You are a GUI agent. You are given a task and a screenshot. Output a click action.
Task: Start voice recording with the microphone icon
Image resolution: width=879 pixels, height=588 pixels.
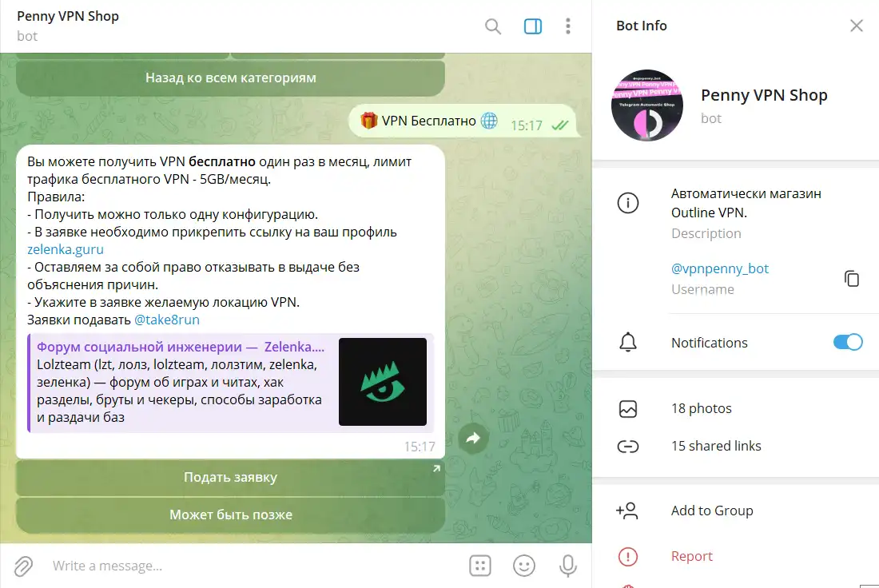[567, 566]
